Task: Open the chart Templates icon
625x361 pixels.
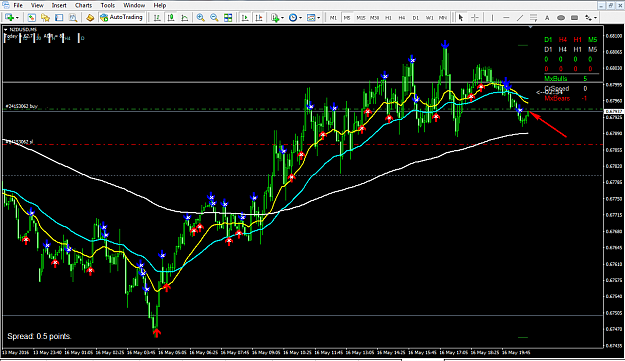Action: tap(311, 18)
